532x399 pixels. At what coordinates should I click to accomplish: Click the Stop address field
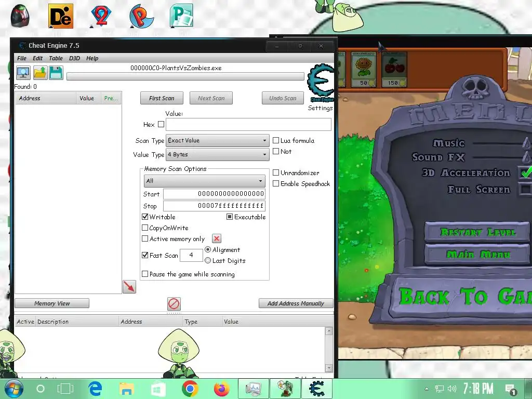[x=214, y=206]
